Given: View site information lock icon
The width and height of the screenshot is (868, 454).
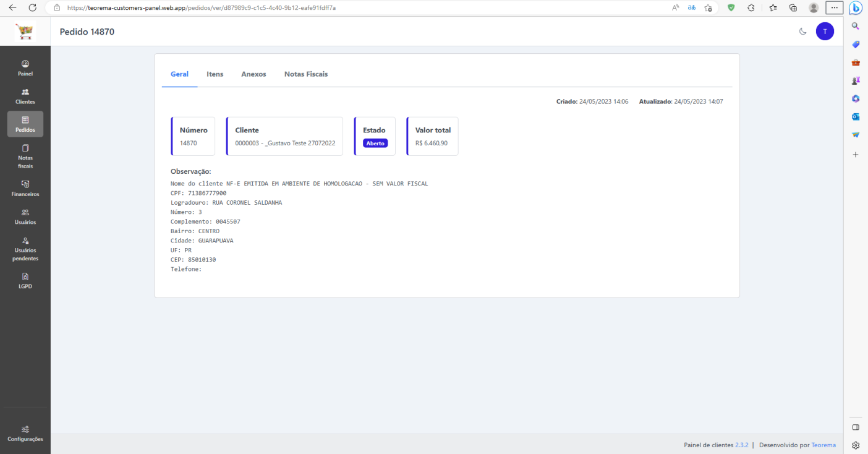Looking at the screenshot, I should point(57,8).
